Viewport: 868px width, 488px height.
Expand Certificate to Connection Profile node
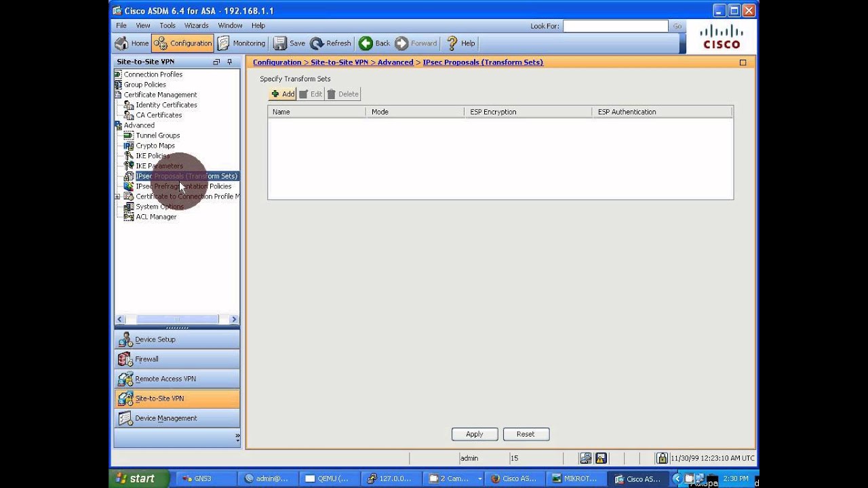point(117,197)
